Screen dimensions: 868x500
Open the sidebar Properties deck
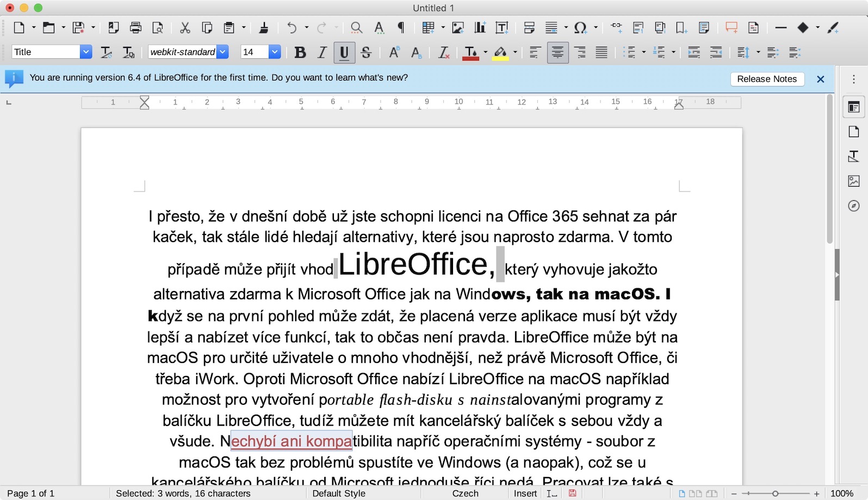(x=854, y=107)
